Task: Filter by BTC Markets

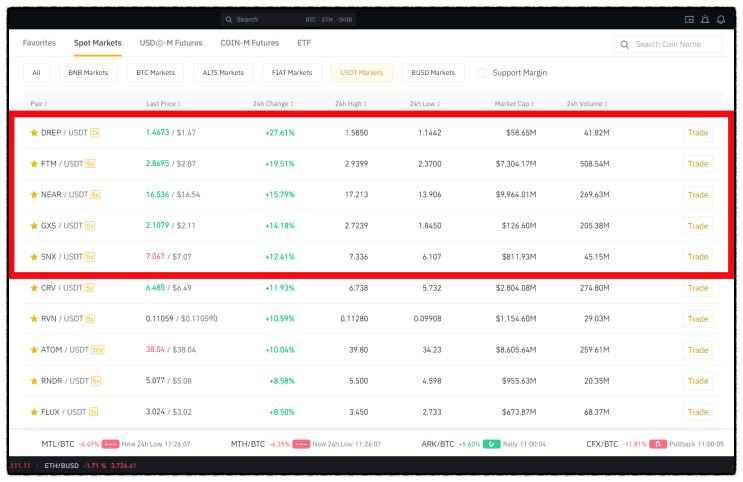Action: (x=155, y=73)
